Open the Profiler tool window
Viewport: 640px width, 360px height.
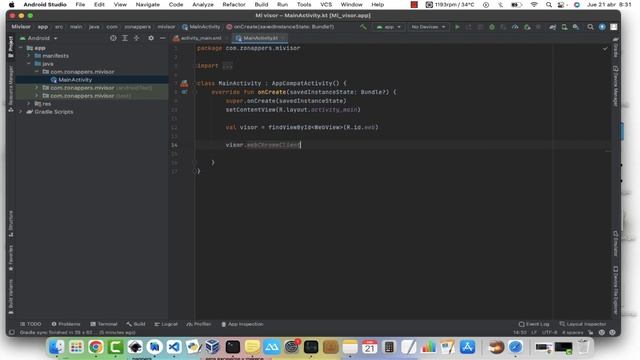pyautogui.click(x=199, y=324)
